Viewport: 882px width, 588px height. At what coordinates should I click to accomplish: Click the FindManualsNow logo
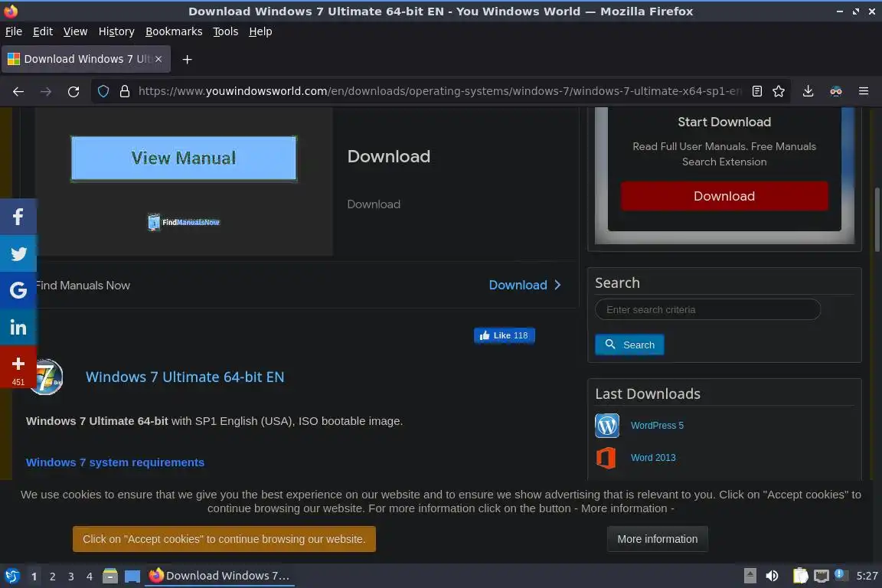(x=184, y=222)
